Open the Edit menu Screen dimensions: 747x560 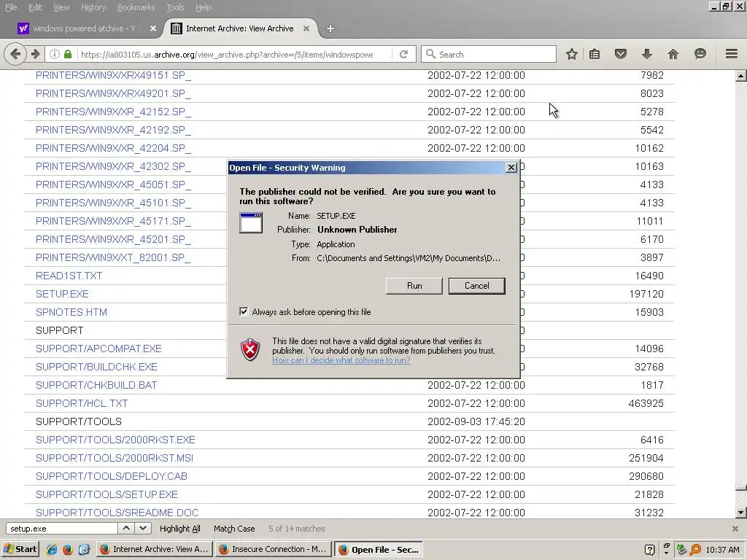point(35,7)
